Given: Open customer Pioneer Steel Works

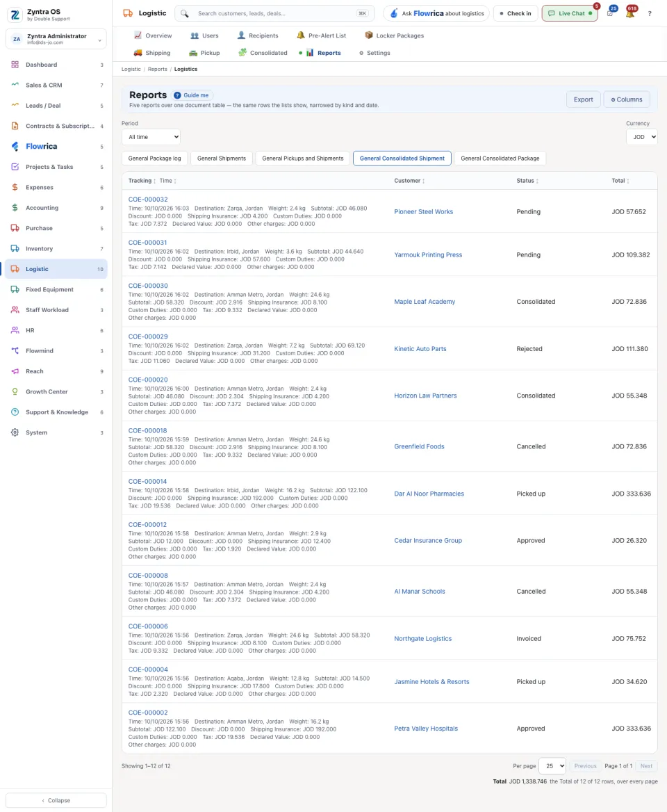Looking at the screenshot, I should pyautogui.click(x=423, y=212).
